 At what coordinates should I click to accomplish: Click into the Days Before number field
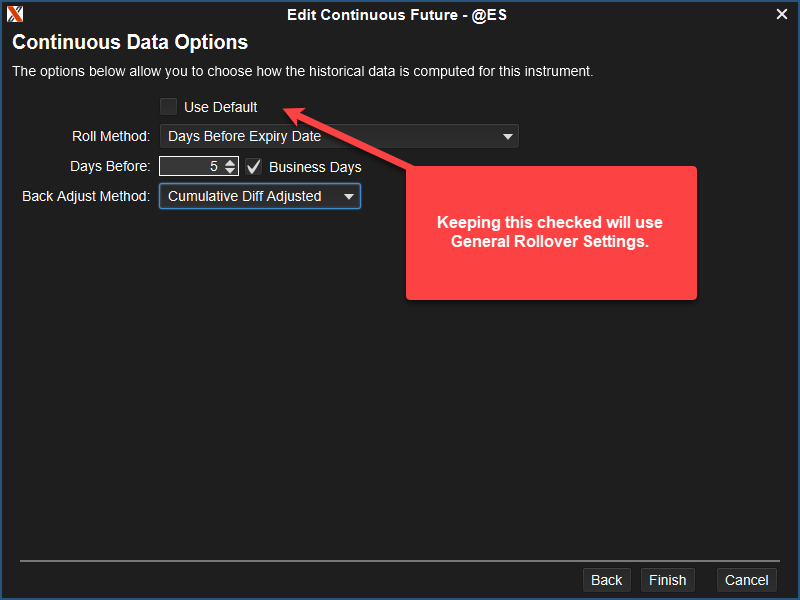pyautogui.click(x=190, y=167)
